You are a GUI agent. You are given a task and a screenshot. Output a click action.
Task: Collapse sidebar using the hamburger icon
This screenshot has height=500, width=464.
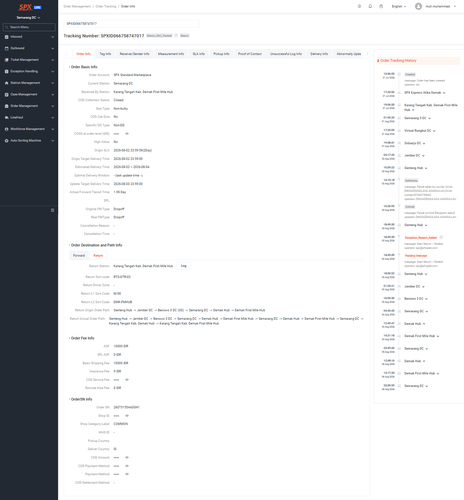pyautogui.click(x=52, y=210)
